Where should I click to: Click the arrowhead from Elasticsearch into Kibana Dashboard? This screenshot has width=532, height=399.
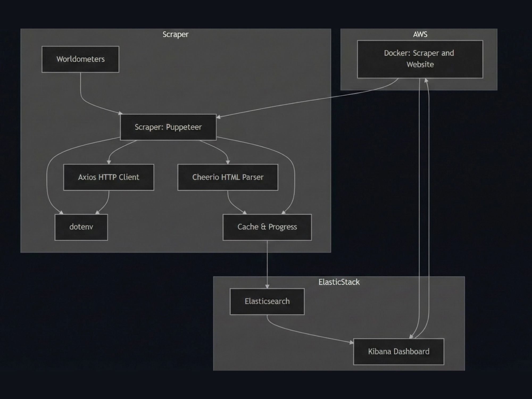(351, 342)
